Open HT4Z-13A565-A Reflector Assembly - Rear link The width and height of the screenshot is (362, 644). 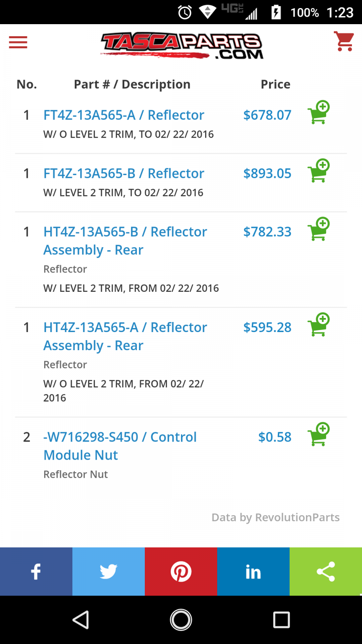pos(125,336)
